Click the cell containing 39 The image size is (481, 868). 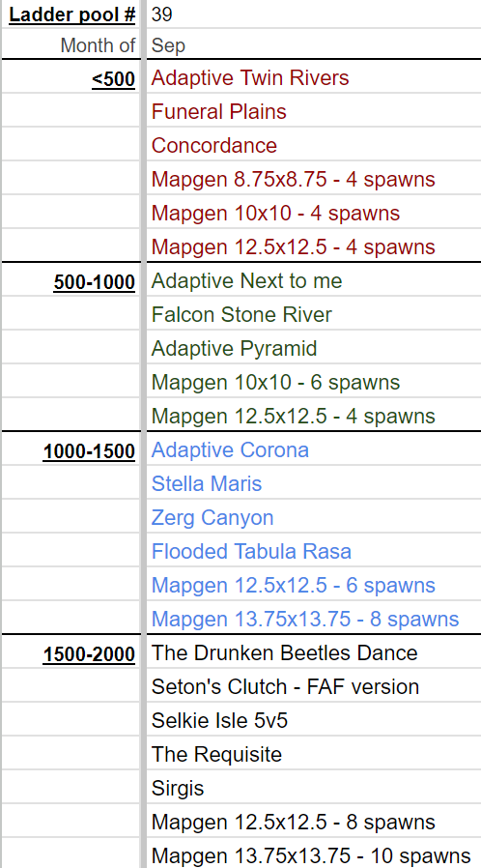click(x=314, y=14)
